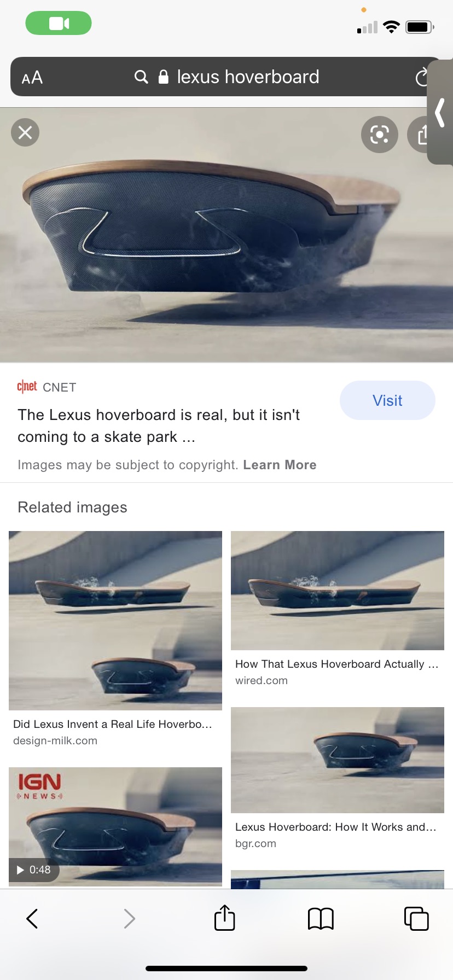Tap the share icon on the image
This screenshot has width=453, height=980.
tap(420, 135)
